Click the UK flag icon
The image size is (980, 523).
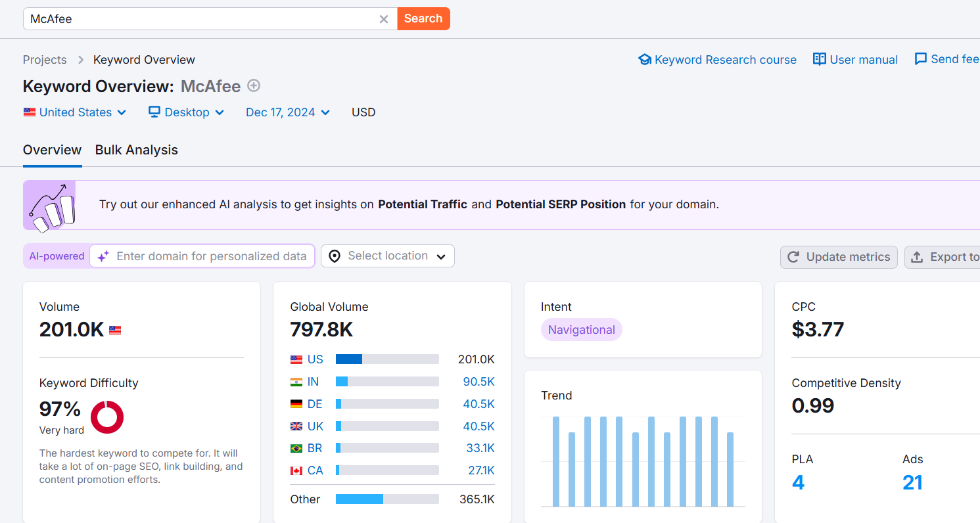(x=296, y=426)
